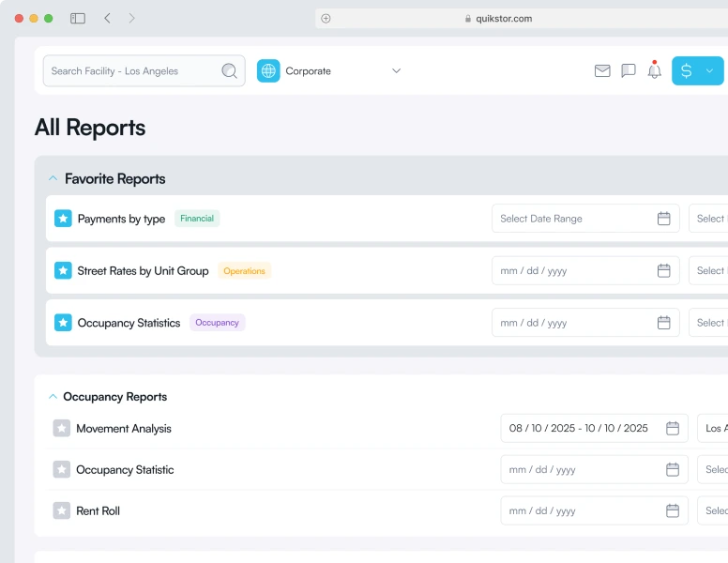
Task: Toggle the browser sidebar icon
Action: 78,18
